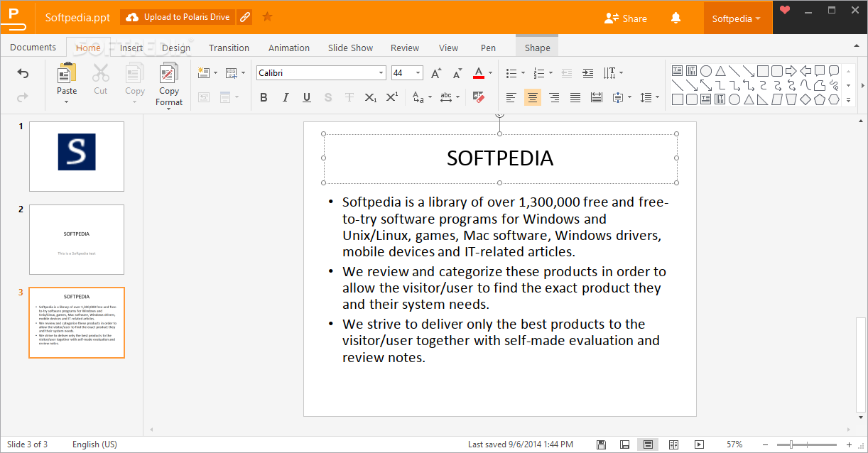Click the Copy Format icon

tap(169, 73)
